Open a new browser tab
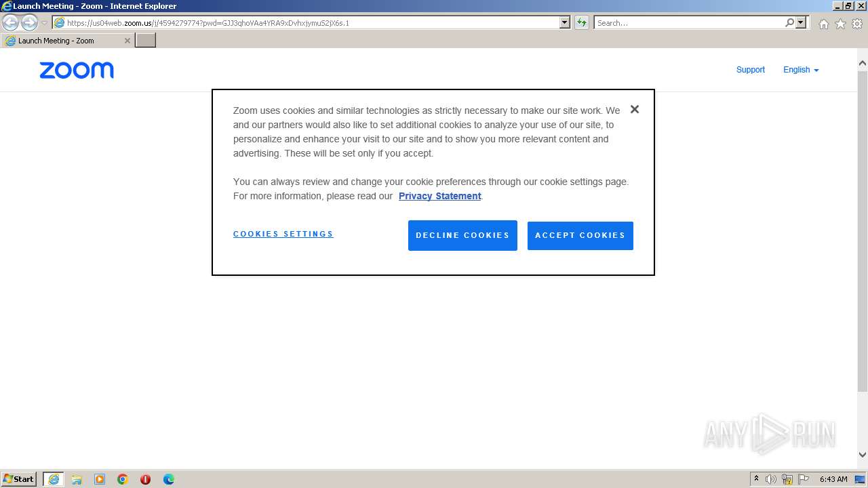 146,41
